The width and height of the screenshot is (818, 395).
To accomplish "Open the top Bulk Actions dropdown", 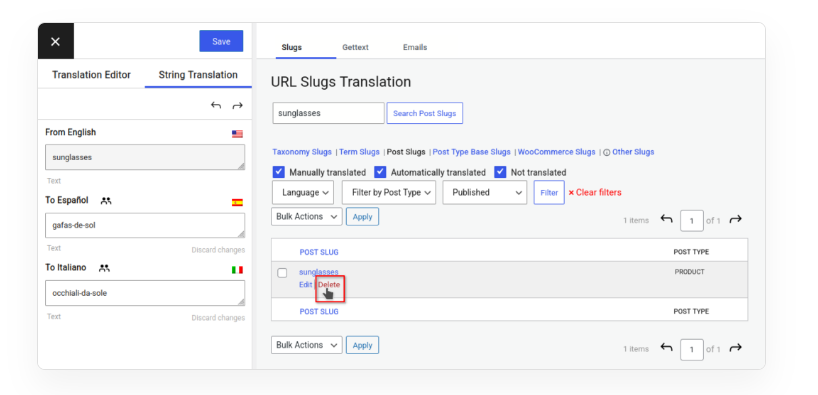I will click(x=307, y=217).
